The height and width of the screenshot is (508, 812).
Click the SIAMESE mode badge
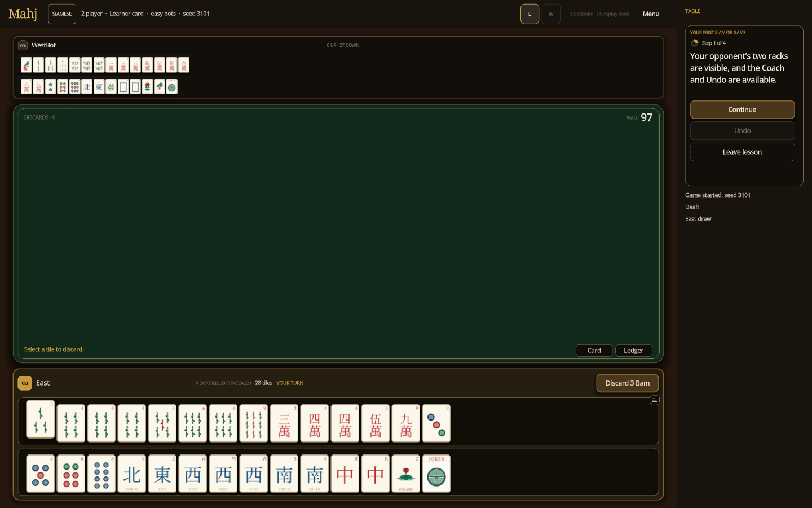[x=62, y=14]
